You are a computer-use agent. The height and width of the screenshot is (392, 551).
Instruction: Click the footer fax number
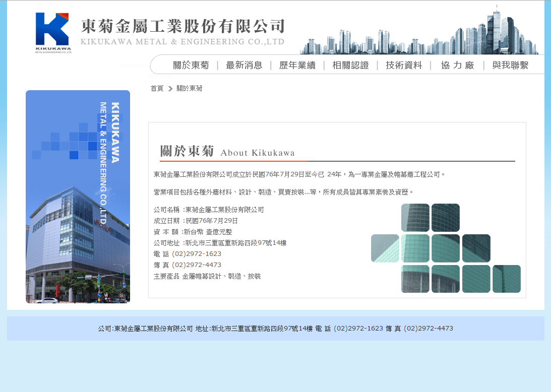pyautogui.click(x=428, y=329)
